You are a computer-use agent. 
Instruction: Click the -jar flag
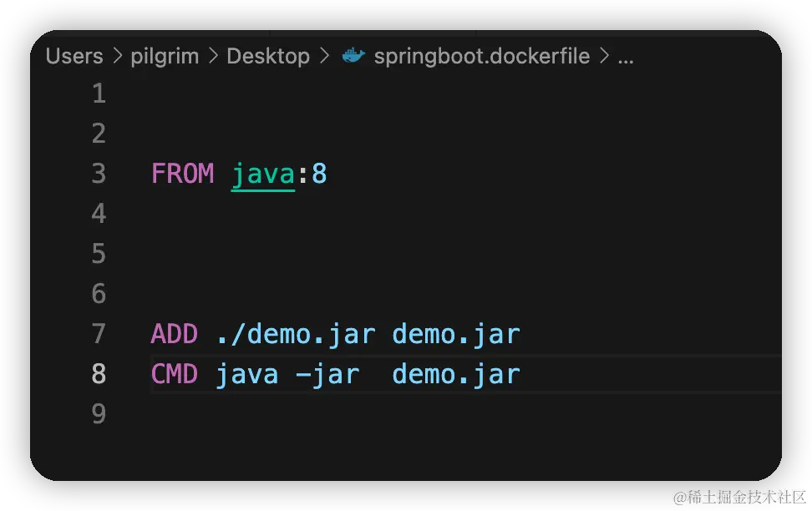coord(327,376)
